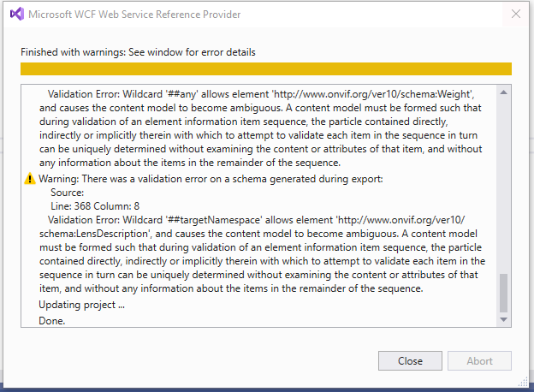Click the 'Source:' line in the log
This screenshot has height=392, width=534.
point(68,193)
